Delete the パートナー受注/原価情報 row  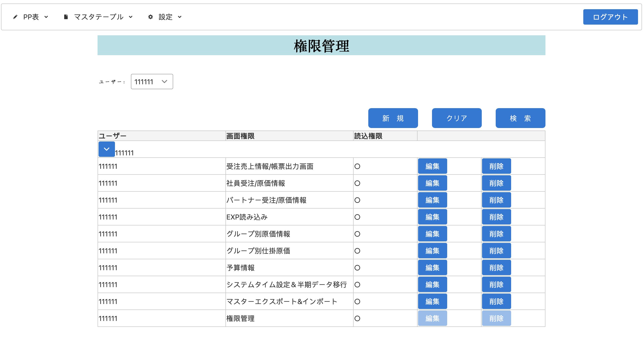pyautogui.click(x=496, y=200)
